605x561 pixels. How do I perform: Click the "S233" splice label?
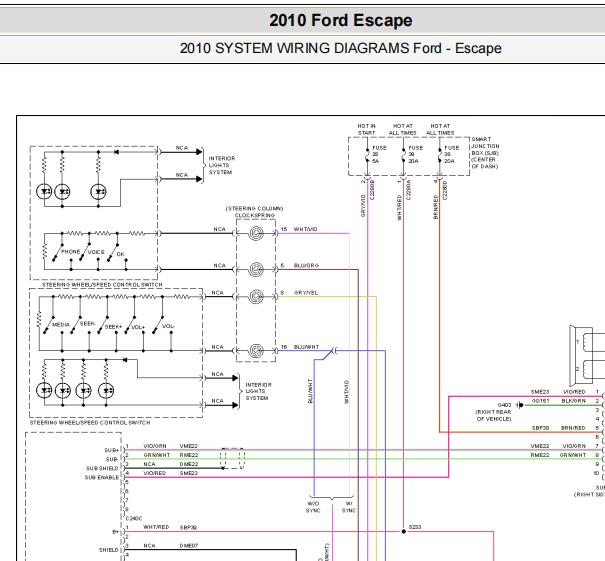tap(415, 527)
